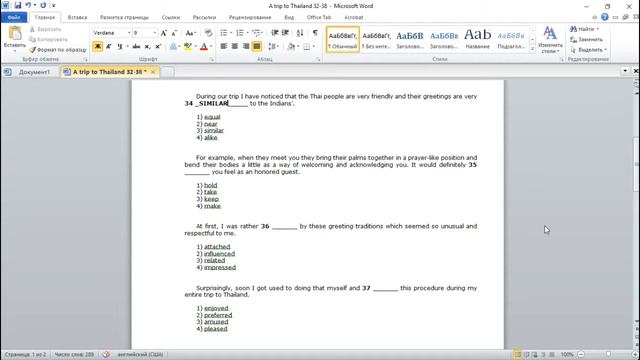Paste using the Вставить clipboard button
640x360 pixels.
[x=15, y=39]
